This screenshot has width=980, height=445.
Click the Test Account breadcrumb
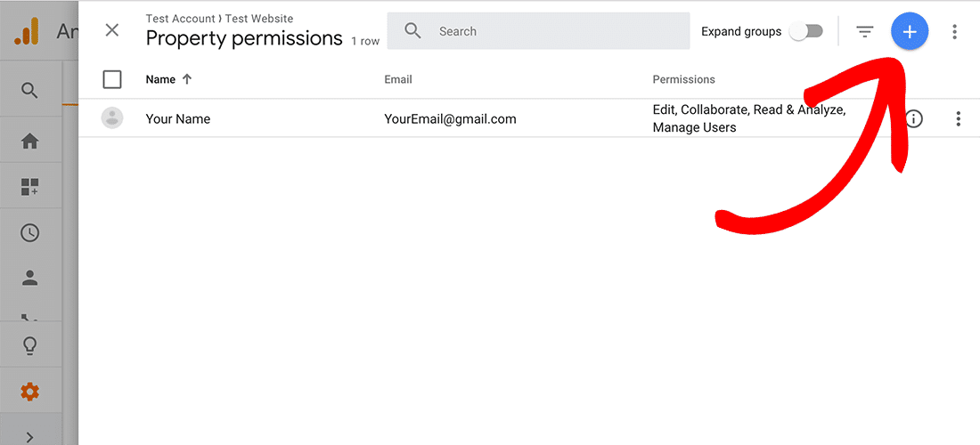pos(181,19)
